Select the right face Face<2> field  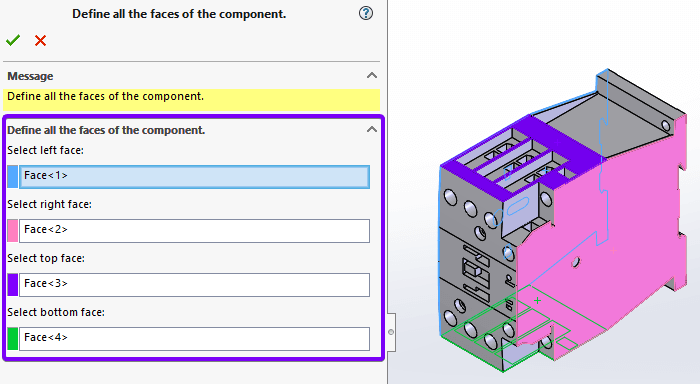click(194, 230)
